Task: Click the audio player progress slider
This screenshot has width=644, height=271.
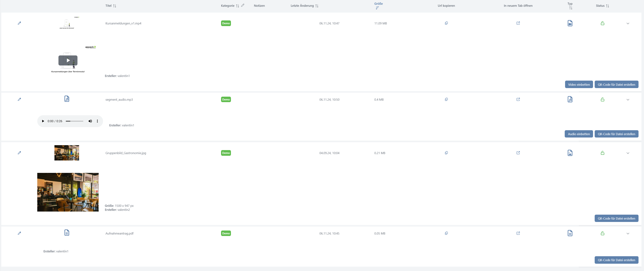Action: [75, 121]
